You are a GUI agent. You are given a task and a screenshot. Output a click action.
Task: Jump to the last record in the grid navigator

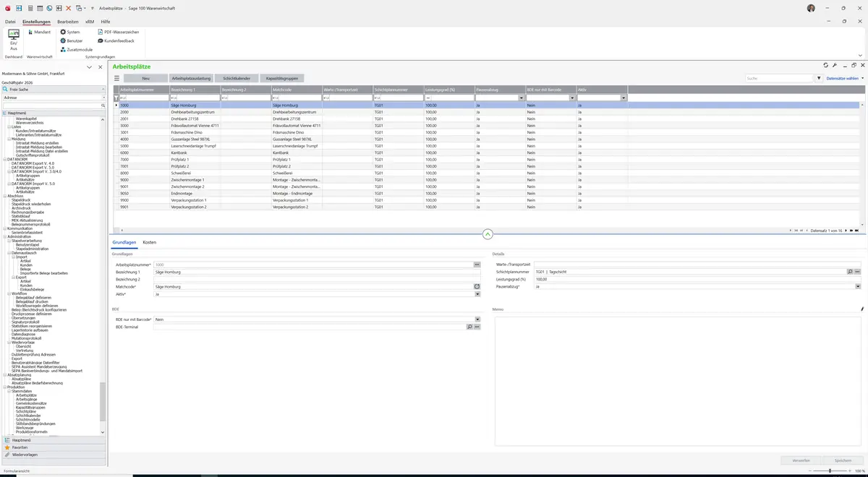857,231
